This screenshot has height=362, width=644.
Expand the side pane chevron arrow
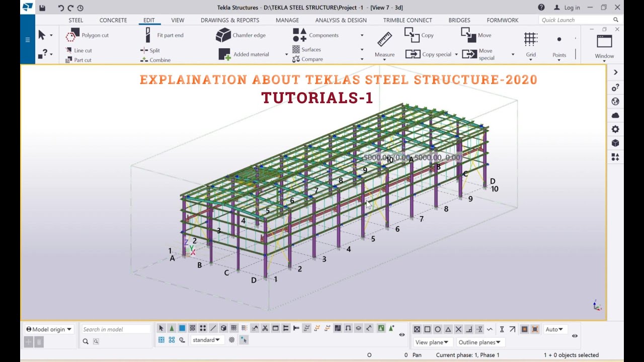click(615, 72)
